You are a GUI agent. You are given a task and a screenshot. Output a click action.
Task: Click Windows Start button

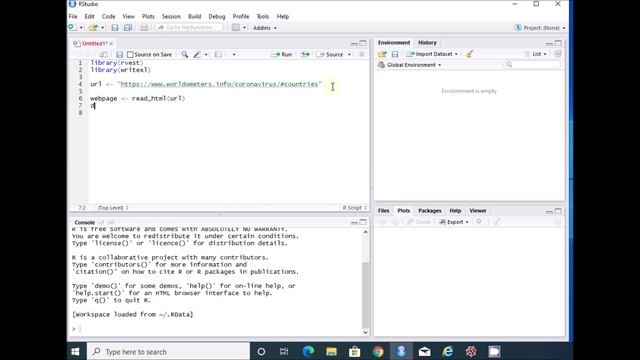pyautogui.click(x=76, y=351)
